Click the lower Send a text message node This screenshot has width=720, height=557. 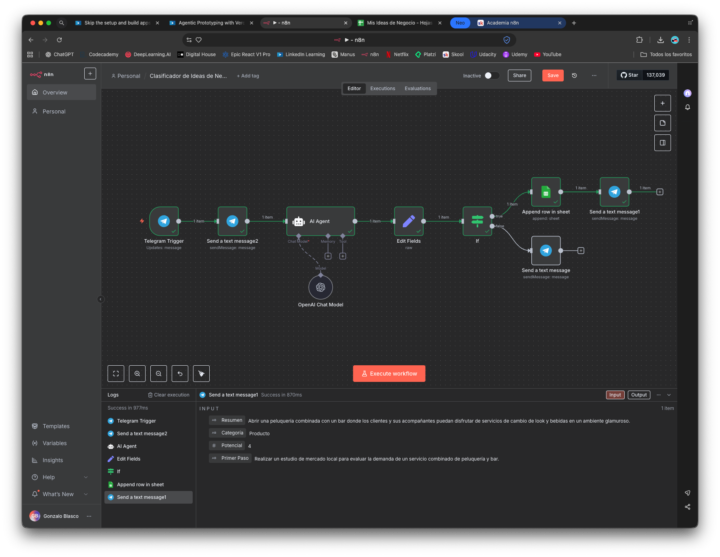(546, 251)
